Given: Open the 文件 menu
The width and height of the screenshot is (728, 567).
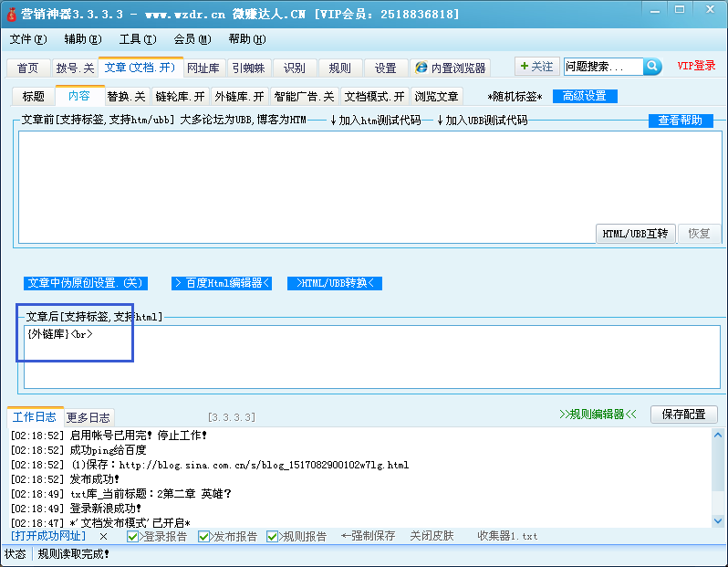Looking at the screenshot, I should pos(27,39).
